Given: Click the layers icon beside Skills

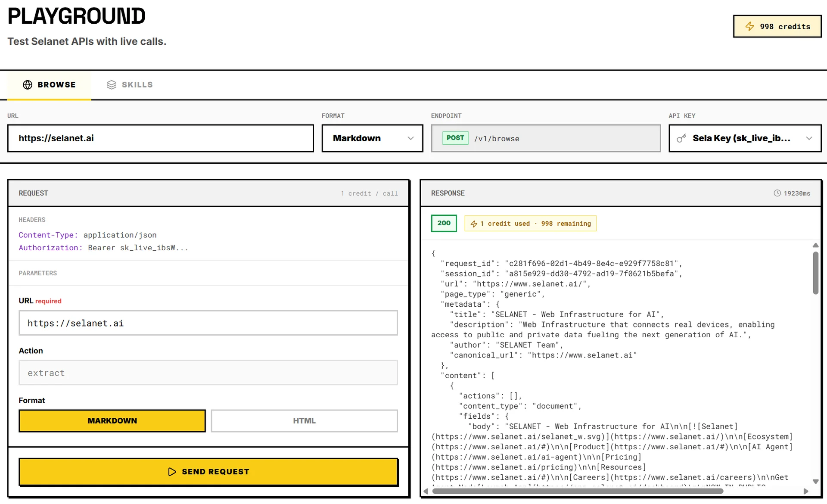Looking at the screenshot, I should (x=112, y=85).
